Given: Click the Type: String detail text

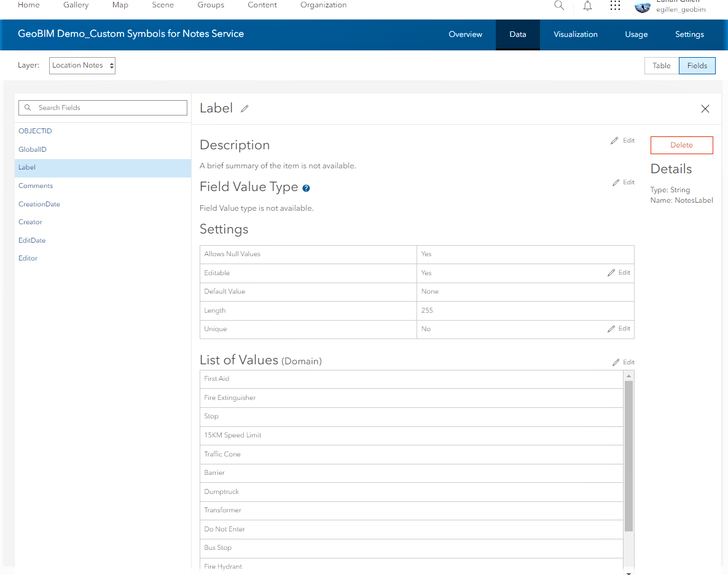Looking at the screenshot, I should [670, 190].
